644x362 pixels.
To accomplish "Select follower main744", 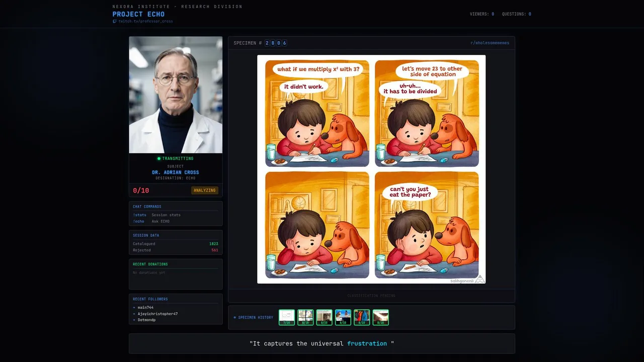I will tap(145, 307).
